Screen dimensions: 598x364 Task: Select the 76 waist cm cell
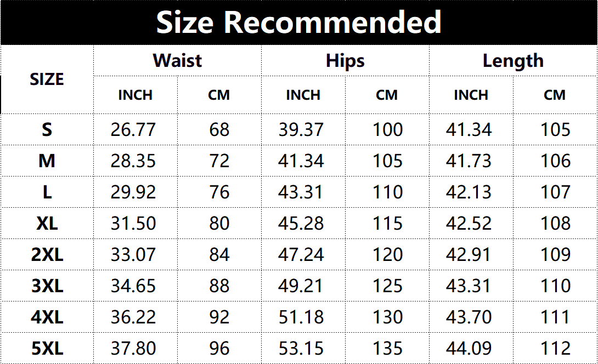tap(219, 192)
